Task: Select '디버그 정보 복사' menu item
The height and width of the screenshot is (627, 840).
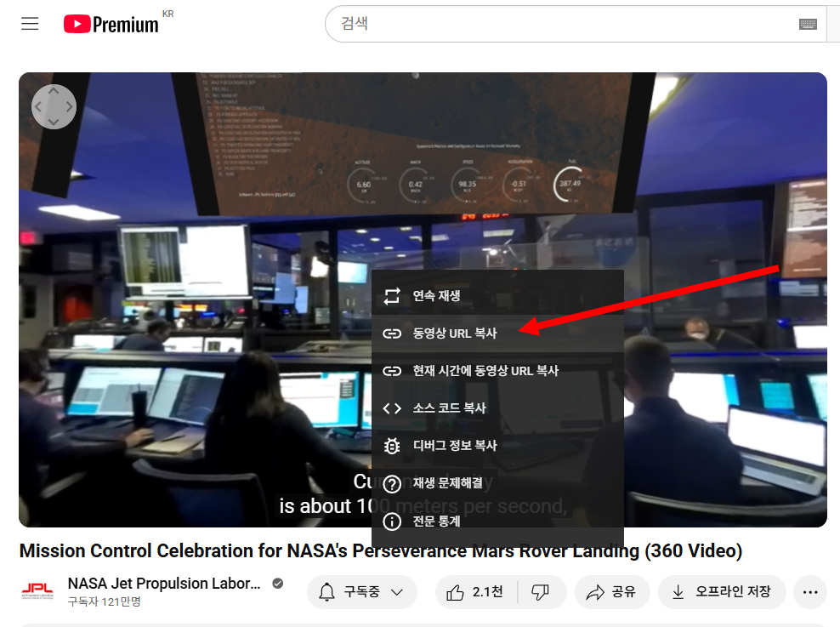Action: point(497,445)
